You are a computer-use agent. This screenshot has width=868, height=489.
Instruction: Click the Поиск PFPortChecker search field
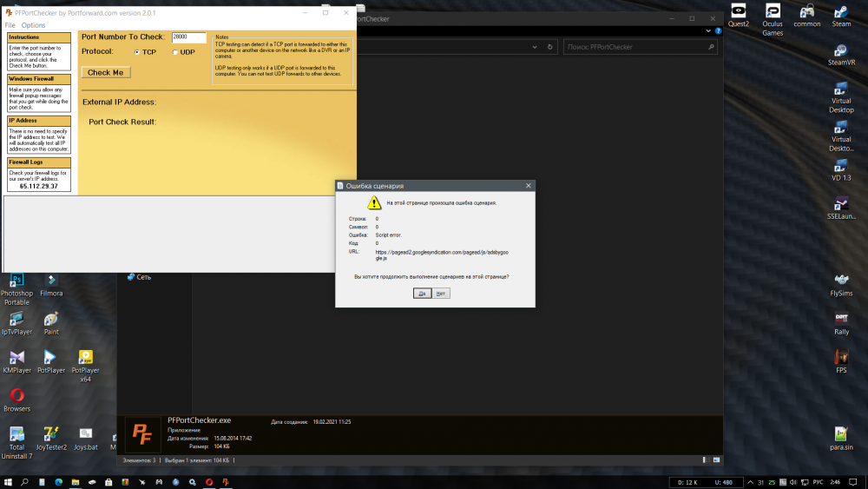click(641, 47)
